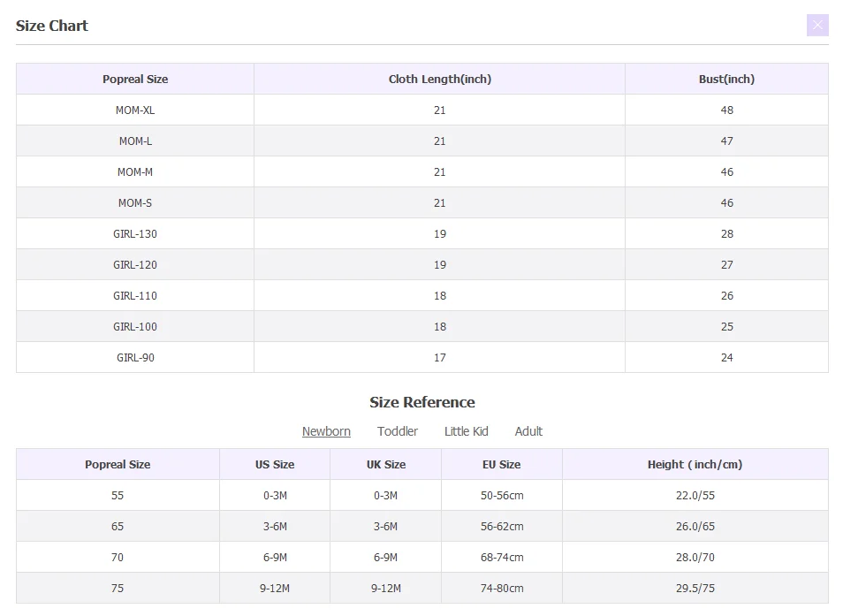Switch to the Newborn size tab
Screen dimensions: 843x616
(326, 431)
